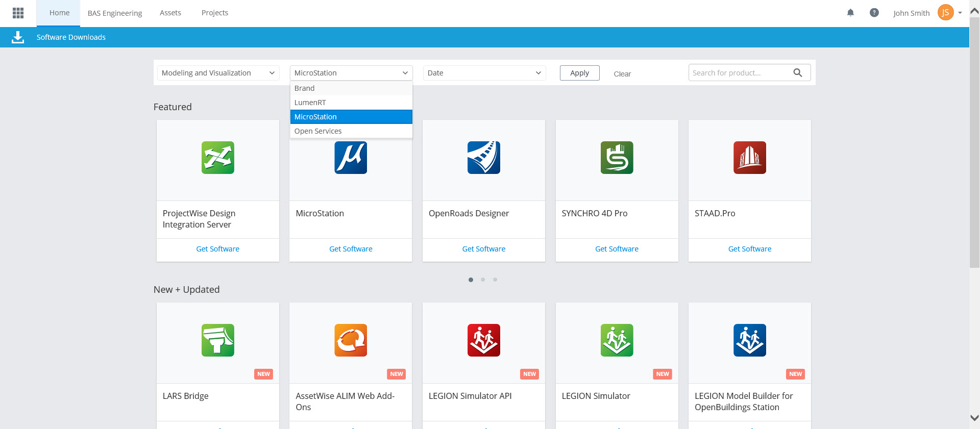Click the scrollbar down arrow
This screenshot has width=980, height=429.
coord(974,418)
